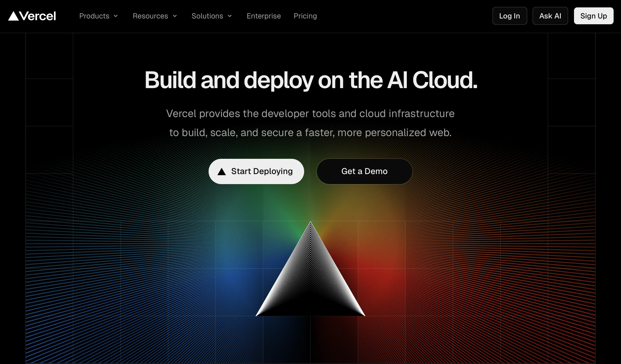621x364 pixels.
Task: Expand the chevron next to Products
Action: pos(116,16)
